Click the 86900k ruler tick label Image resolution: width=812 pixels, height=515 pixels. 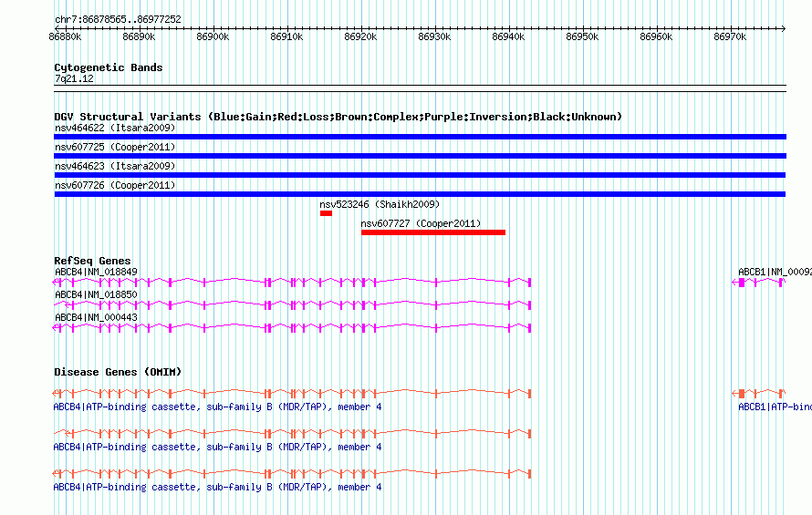[x=213, y=36]
